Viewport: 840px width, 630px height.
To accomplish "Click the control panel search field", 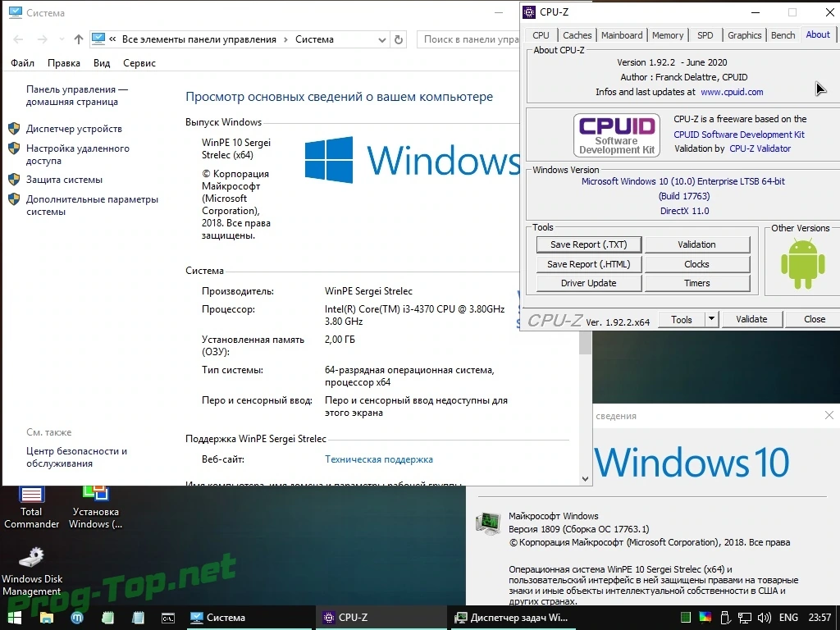I will coord(468,39).
